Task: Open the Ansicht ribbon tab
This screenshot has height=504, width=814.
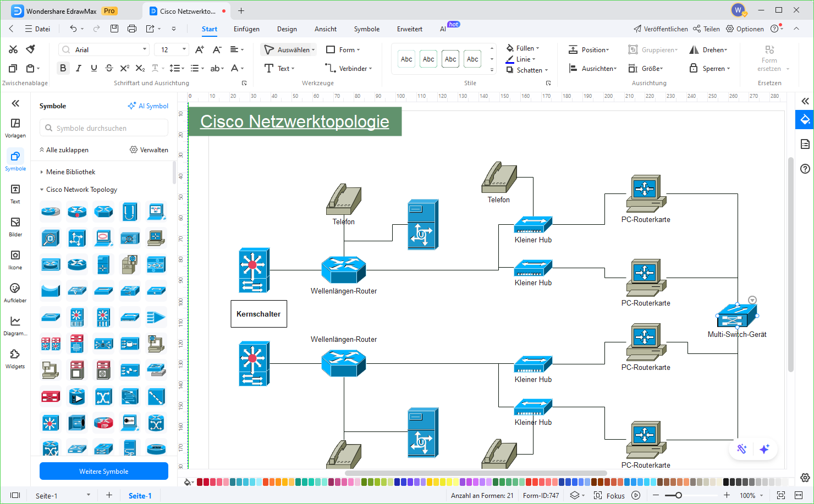Action: [x=325, y=29]
